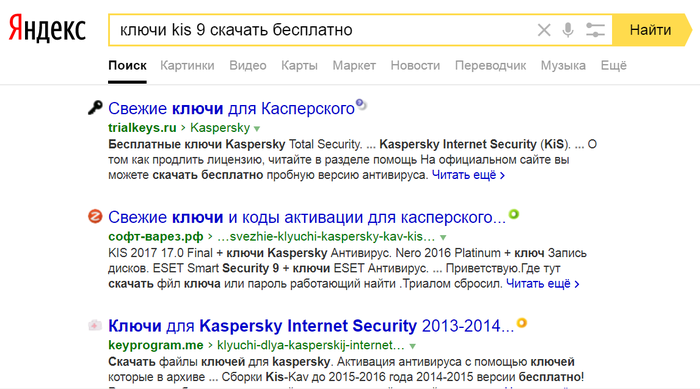Start voice search with the microphone icon

568,30
